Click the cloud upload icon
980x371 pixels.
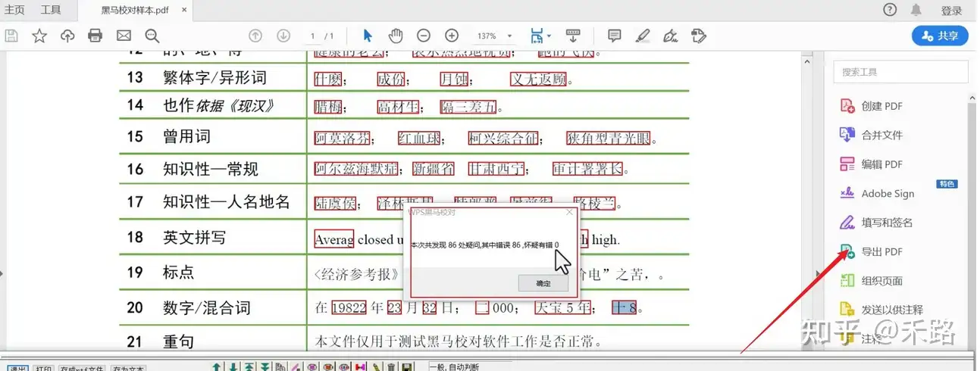point(67,36)
